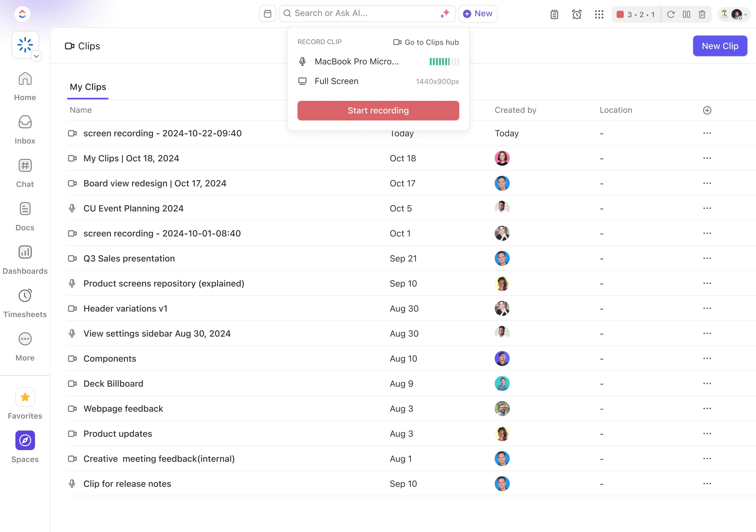The height and width of the screenshot is (532, 756).
Task: Open the Chat hashtag icon
Action: [25, 166]
